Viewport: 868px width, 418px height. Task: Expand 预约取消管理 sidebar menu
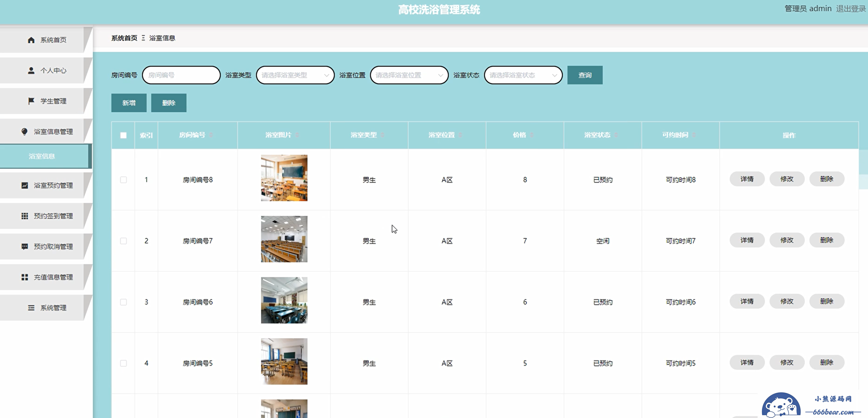(x=46, y=247)
